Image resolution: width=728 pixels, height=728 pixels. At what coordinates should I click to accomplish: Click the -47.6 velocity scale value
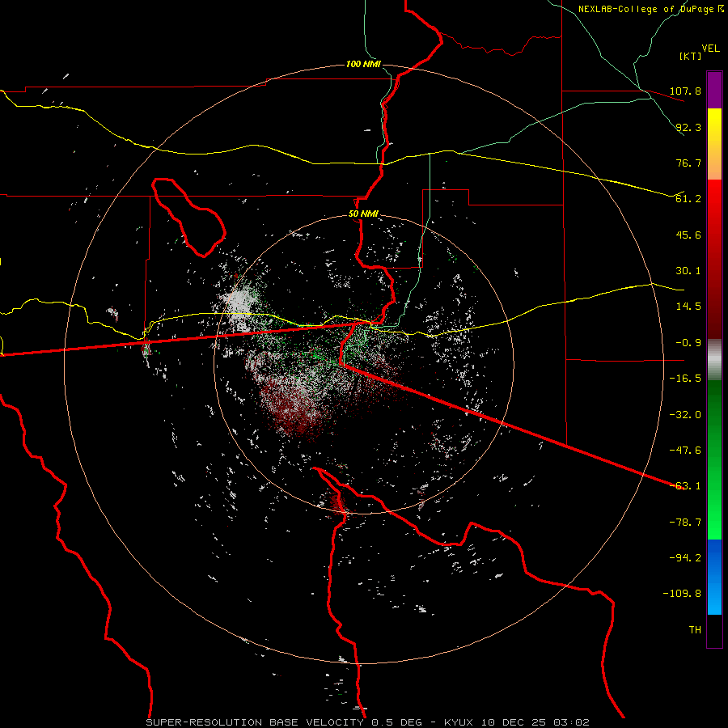[685, 451]
